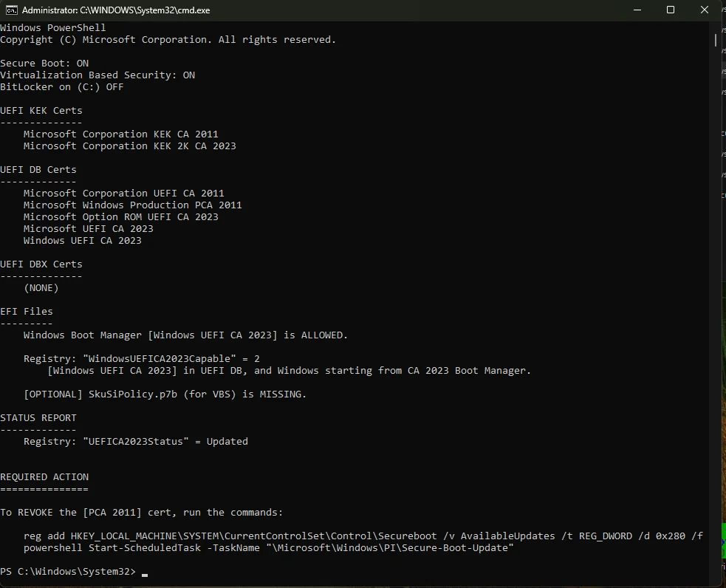Click the WindowsUEFICA2023Capable registry line
The width and height of the screenshot is (726, 588).
(142, 359)
